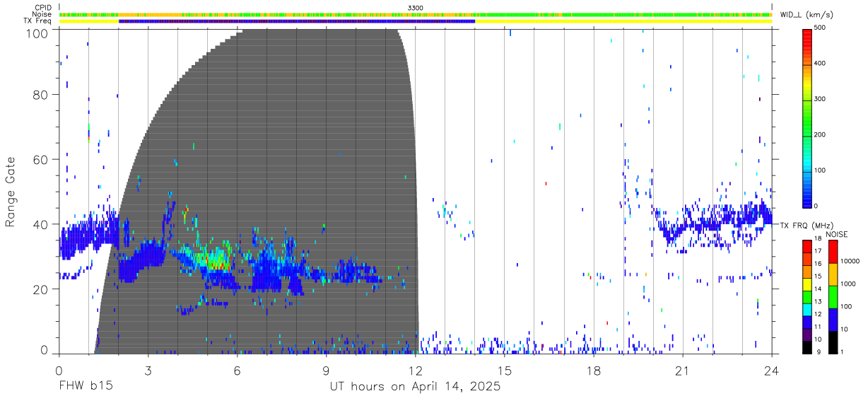
Task: Click the 1000 noise legend label
Action: point(847,284)
